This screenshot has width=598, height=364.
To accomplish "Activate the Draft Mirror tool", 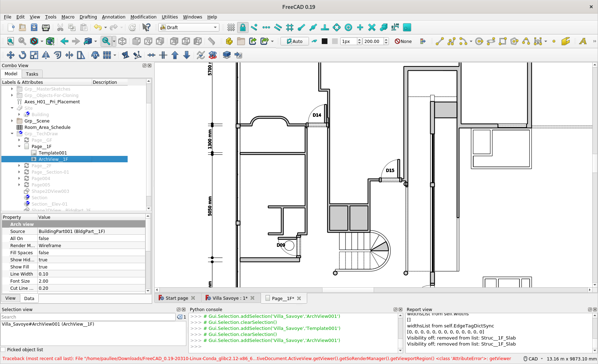I will [x=46, y=55].
